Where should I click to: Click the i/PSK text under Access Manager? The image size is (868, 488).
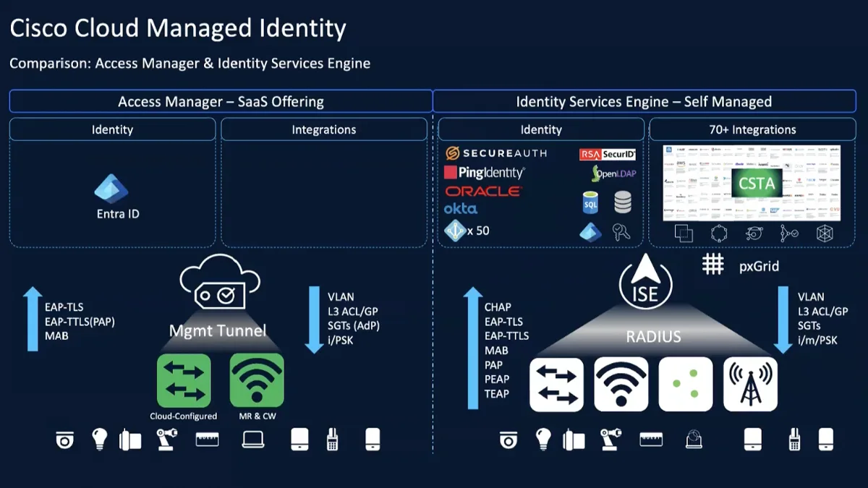tap(341, 340)
